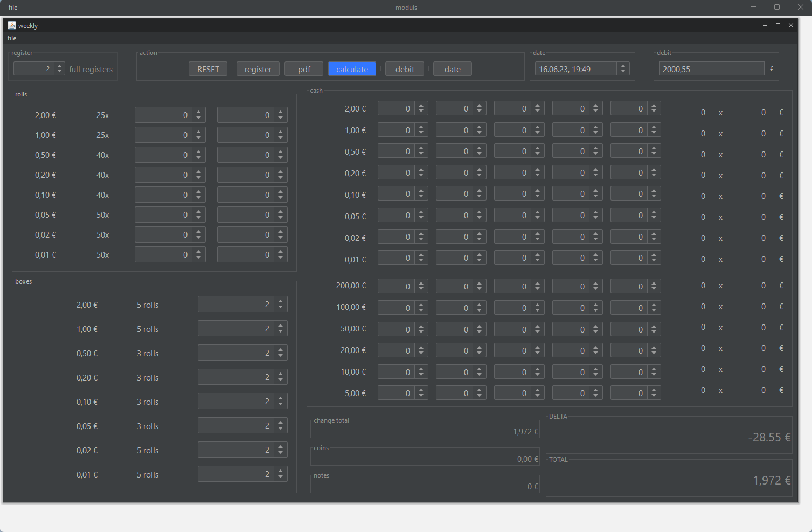
Task: Click the coins value 0,00 €
Action: [x=528, y=459]
